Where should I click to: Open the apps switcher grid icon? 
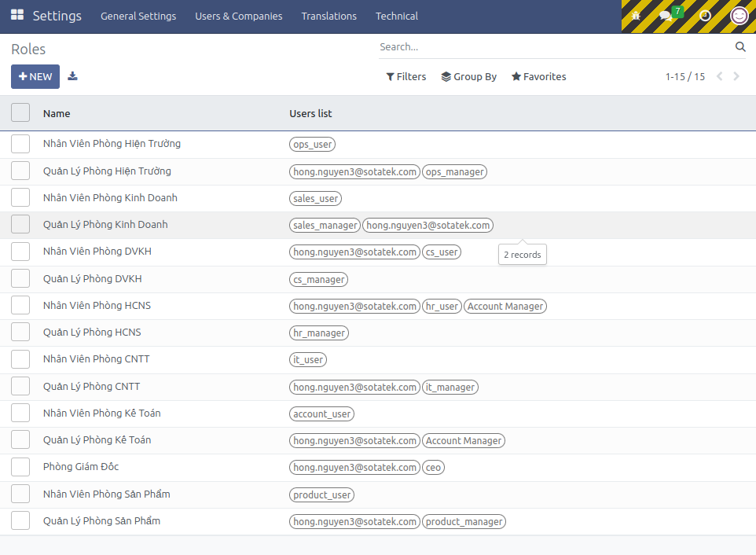(x=17, y=16)
